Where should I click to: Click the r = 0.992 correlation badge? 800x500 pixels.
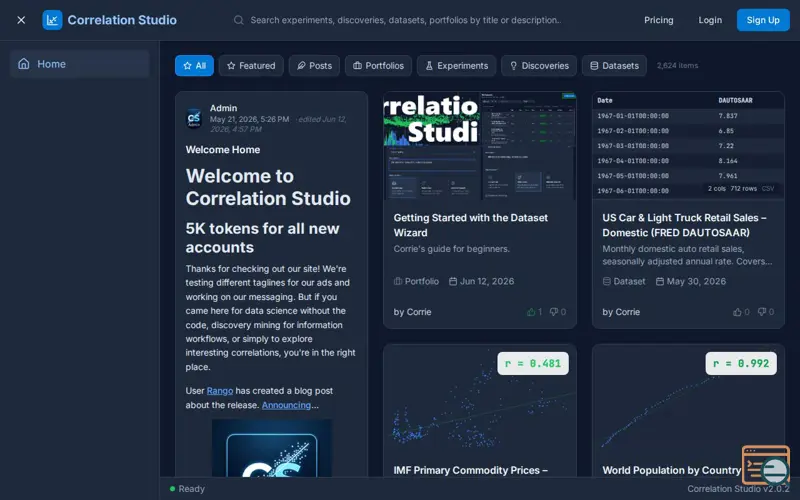click(x=741, y=363)
